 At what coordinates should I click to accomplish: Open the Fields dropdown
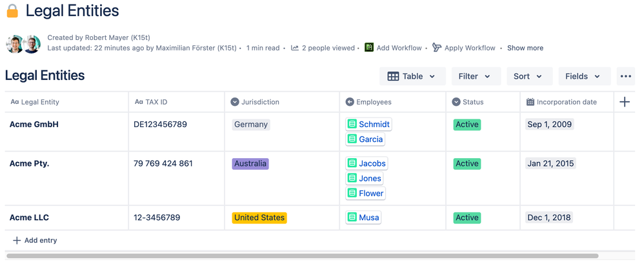pos(585,76)
